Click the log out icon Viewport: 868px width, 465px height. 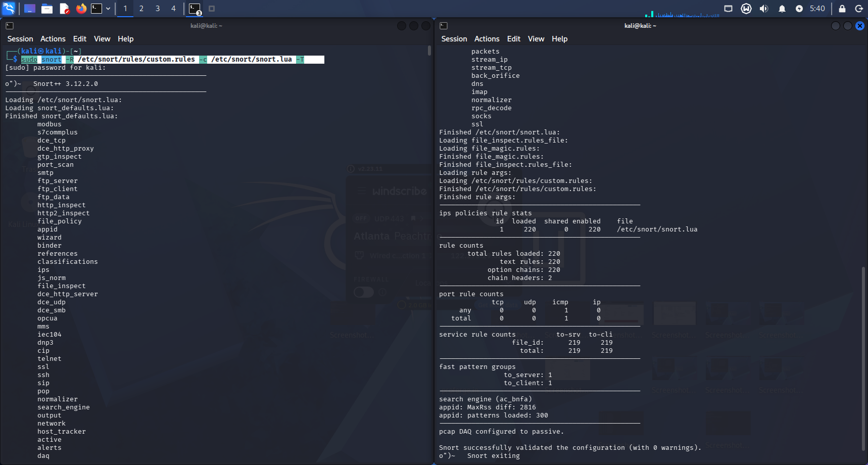pos(859,8)
